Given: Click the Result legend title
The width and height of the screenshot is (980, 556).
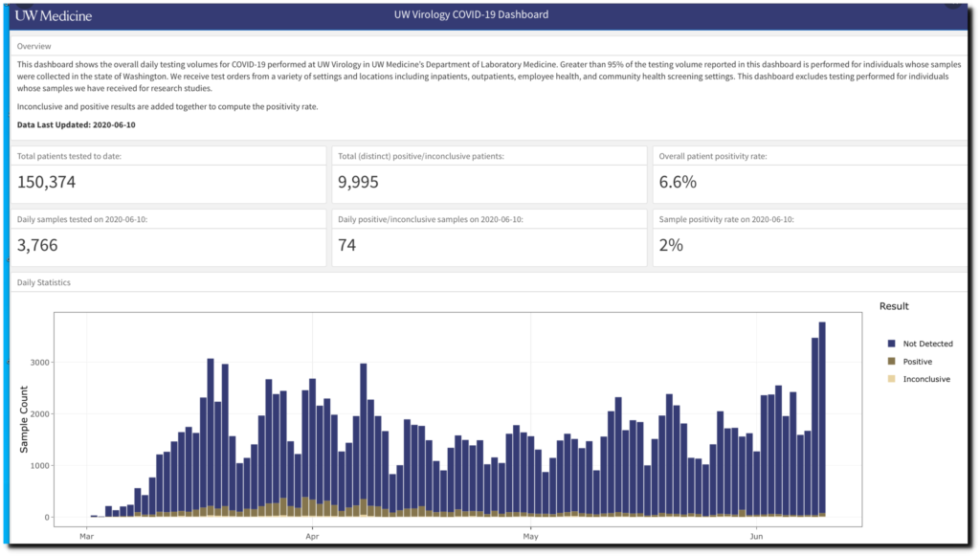Looking at the screenshot, I should point(894,306).
